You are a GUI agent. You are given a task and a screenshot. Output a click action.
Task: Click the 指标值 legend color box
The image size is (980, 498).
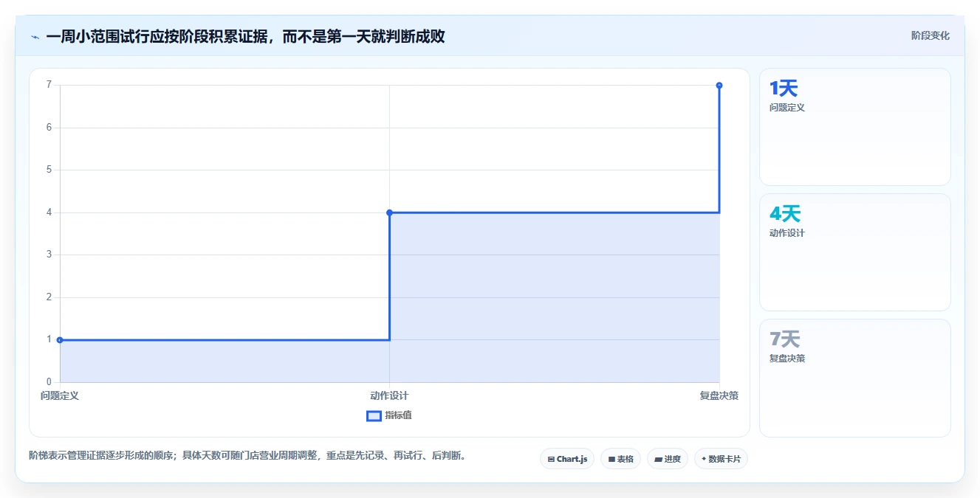374,415
